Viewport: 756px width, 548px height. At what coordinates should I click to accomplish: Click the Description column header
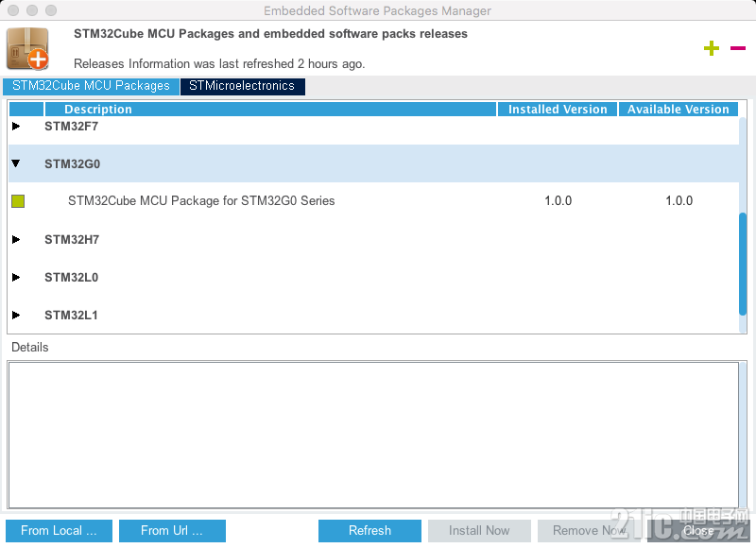pos(270,110)
